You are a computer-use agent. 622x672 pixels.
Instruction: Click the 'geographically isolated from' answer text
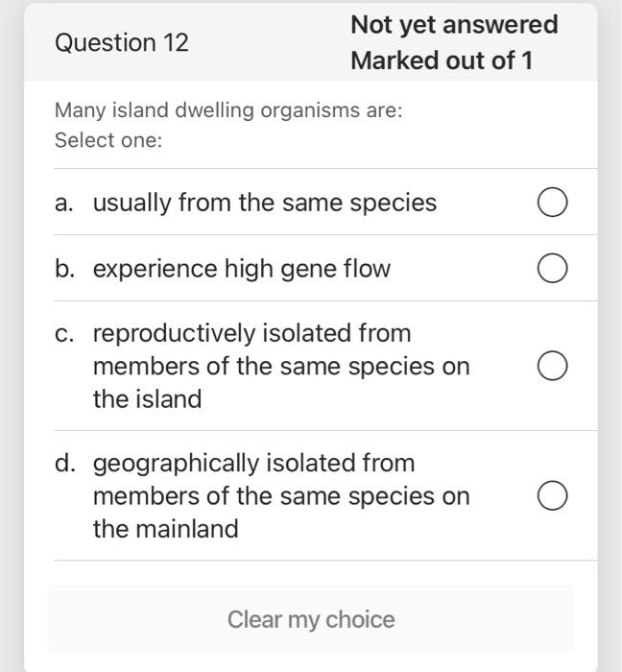pos(253,463)
